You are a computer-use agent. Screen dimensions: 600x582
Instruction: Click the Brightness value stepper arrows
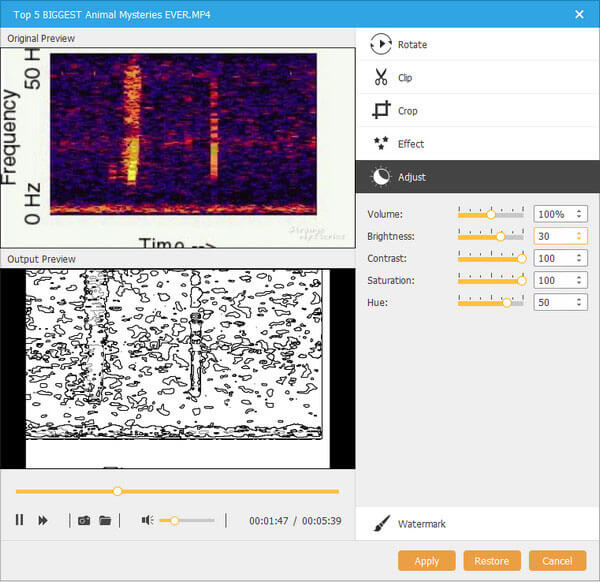tap(580, 236)
